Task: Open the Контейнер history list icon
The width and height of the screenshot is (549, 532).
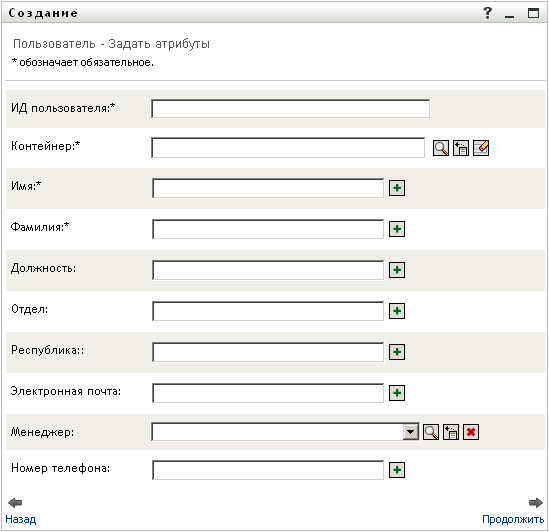Action: click(461, 148)
